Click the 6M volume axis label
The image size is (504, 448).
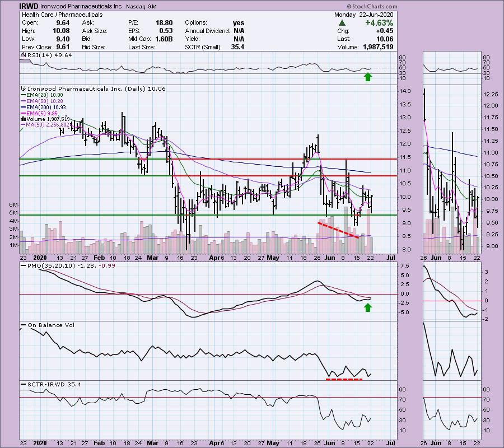[x=13, y=205]
